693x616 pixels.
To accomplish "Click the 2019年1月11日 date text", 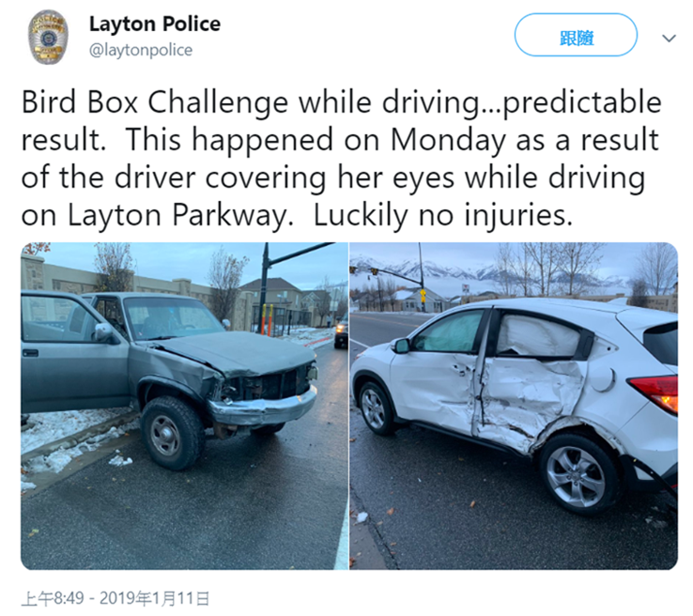I will pos(154,598).
